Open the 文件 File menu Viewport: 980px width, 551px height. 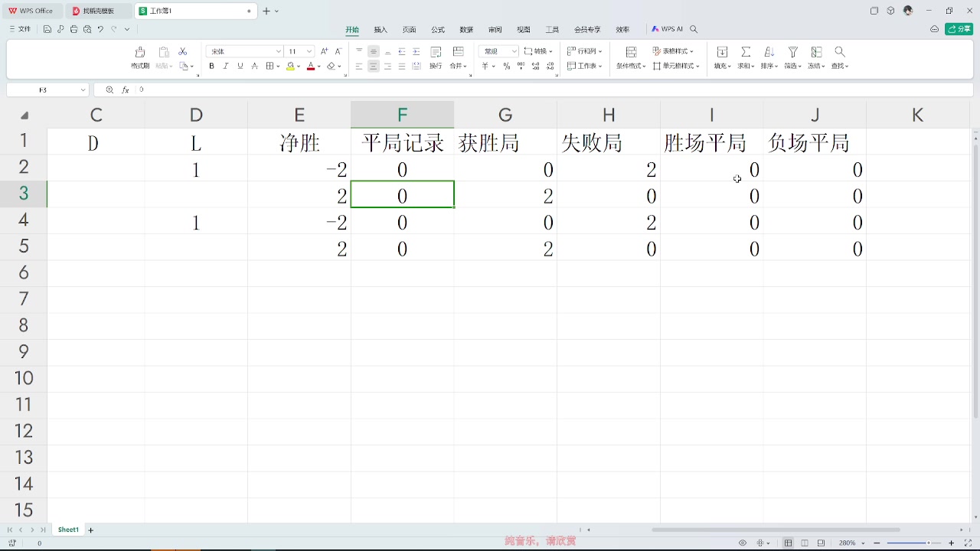pyautogui.click(x=20, y=29)
